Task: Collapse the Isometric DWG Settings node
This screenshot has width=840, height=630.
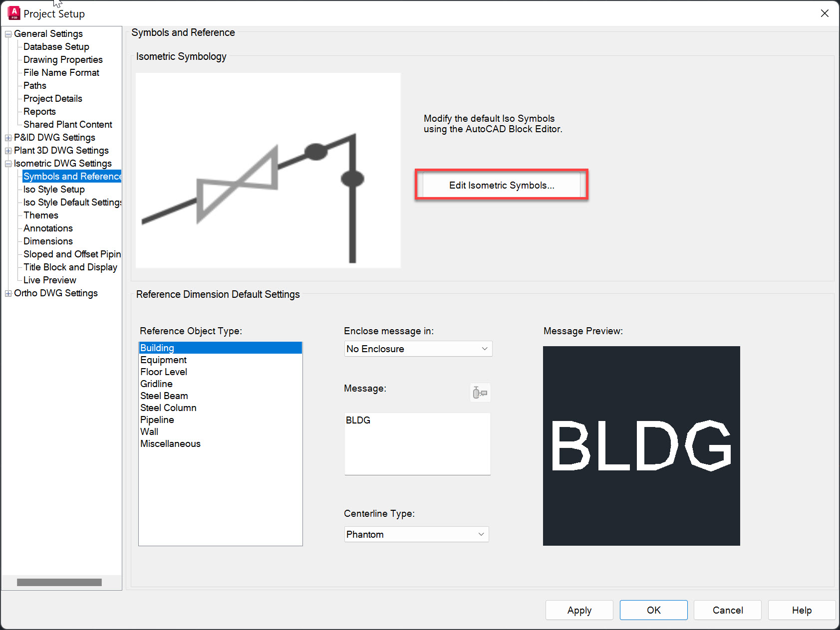Action: click(8, 164)
